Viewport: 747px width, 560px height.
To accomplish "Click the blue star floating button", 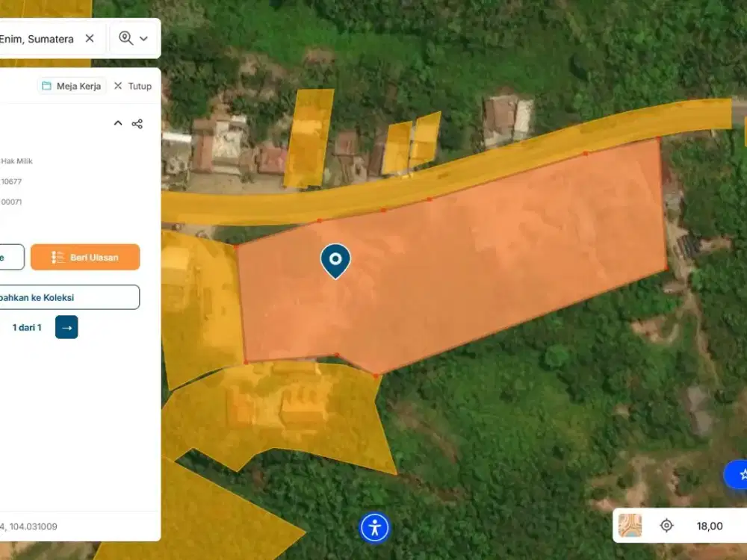I will pos(737,474).
